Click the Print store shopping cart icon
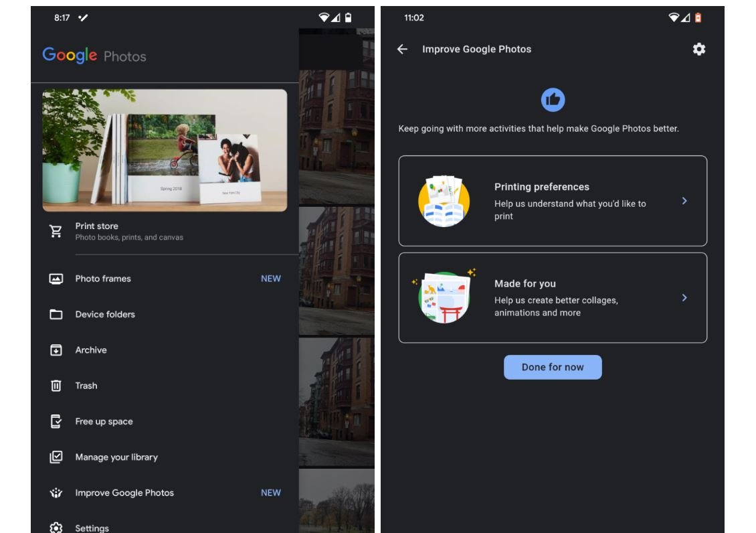The image size is (756, 533). click(x=56, y=231)
